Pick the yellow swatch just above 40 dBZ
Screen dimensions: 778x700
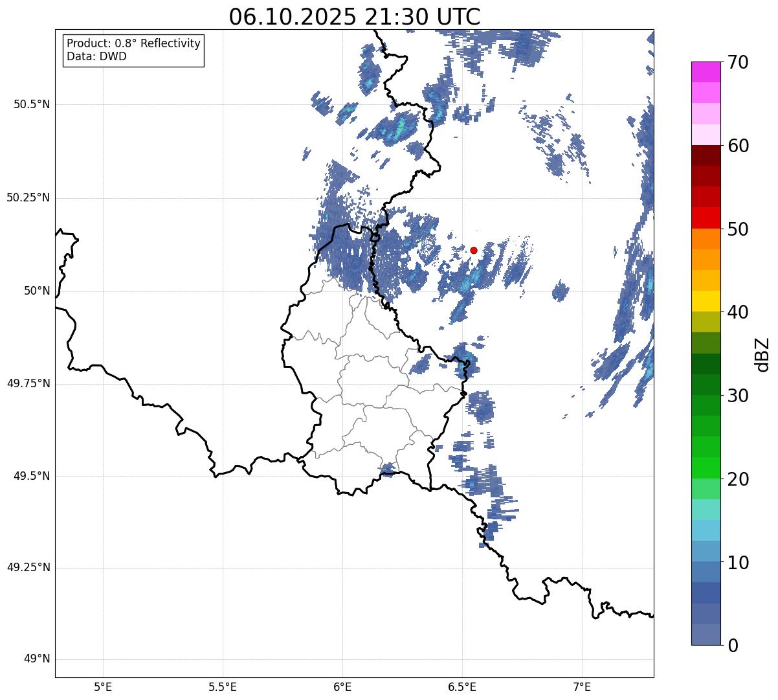click(706, 301)
